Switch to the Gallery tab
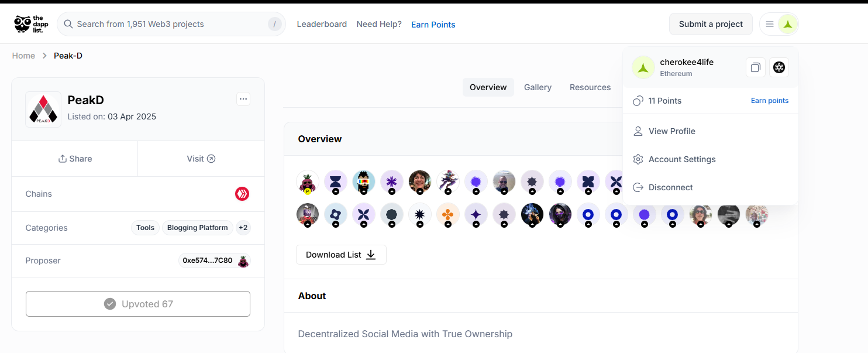Image resolution: width=868 pixels, height=353 pixels. (x=538, y=87)
